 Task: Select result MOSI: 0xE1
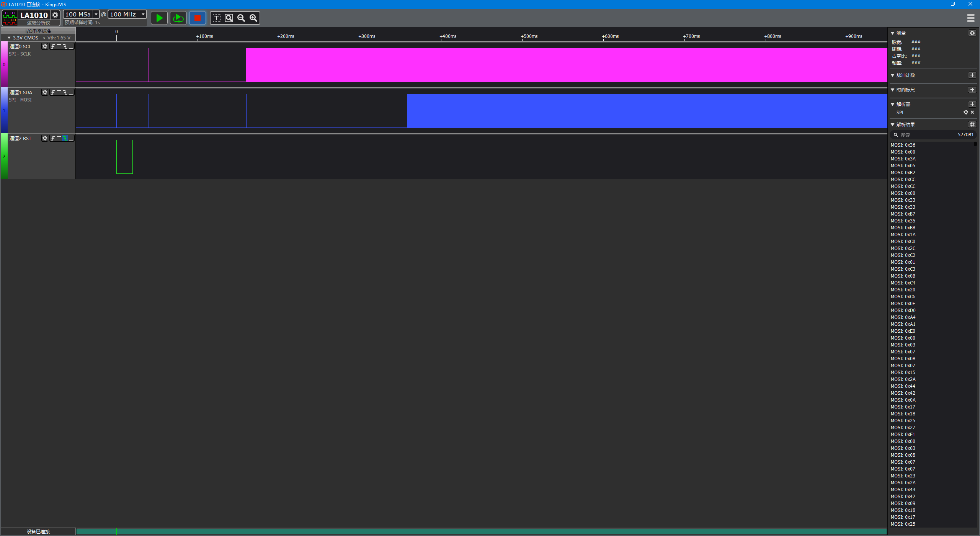pyautogui.click(x=903, y=435)
